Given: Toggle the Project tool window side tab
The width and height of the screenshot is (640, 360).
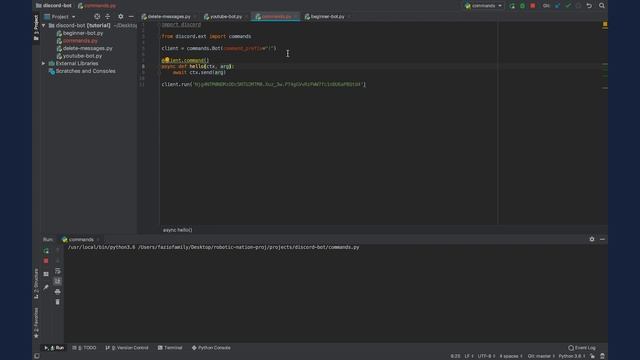Looking at the screenshot, I should click(36, 27).
